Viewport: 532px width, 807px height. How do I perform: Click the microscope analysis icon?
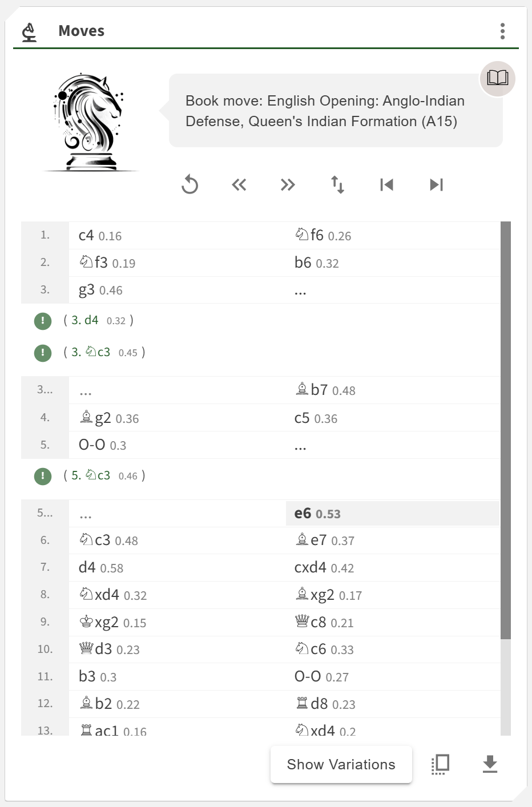29,32
